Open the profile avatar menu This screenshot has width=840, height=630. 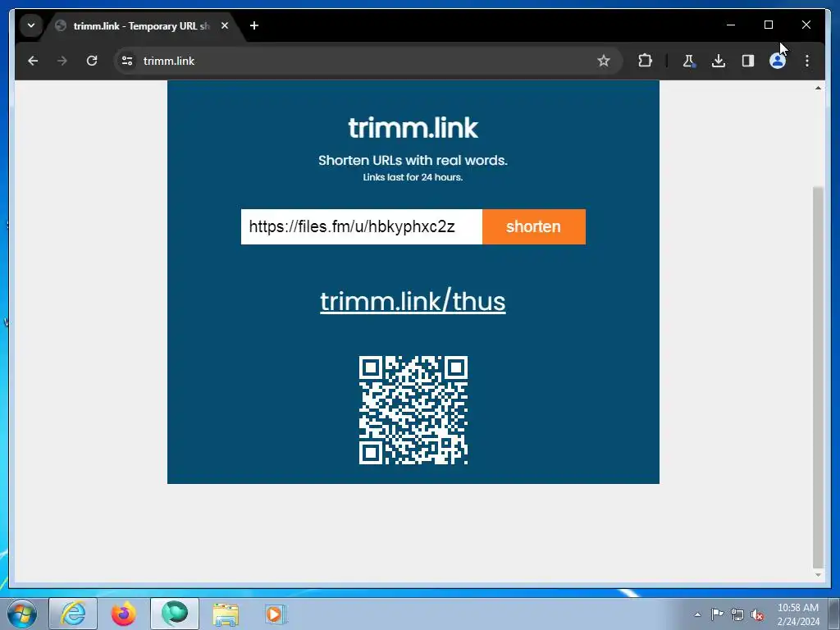click(778, 61)
